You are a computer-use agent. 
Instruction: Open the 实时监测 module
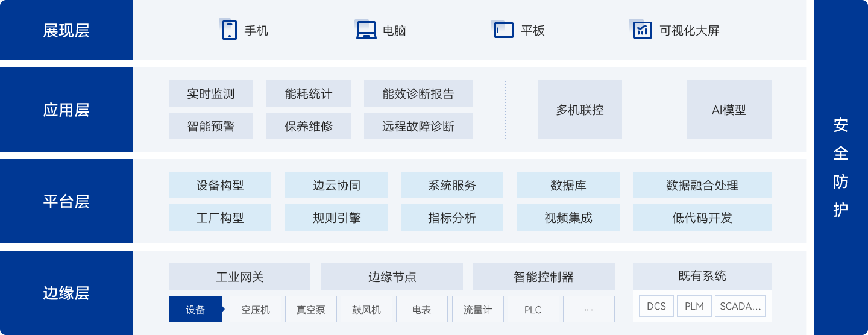(x=210, y=93)
